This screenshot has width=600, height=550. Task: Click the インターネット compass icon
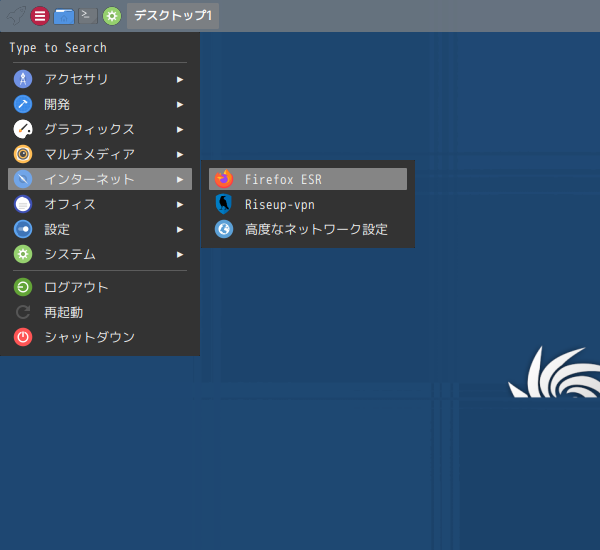tap(23, 179)
